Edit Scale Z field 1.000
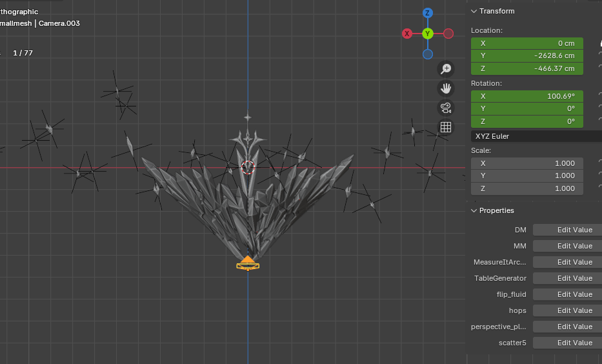 click(x=527, y=188)
